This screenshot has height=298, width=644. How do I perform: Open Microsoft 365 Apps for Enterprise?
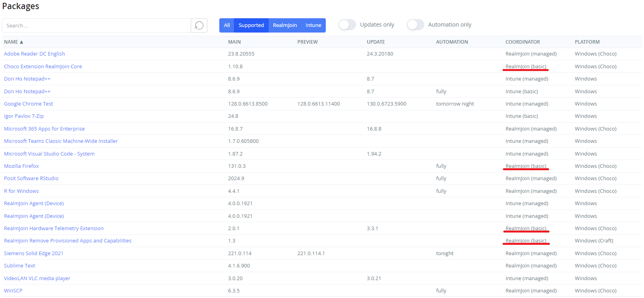coord(44,129)
